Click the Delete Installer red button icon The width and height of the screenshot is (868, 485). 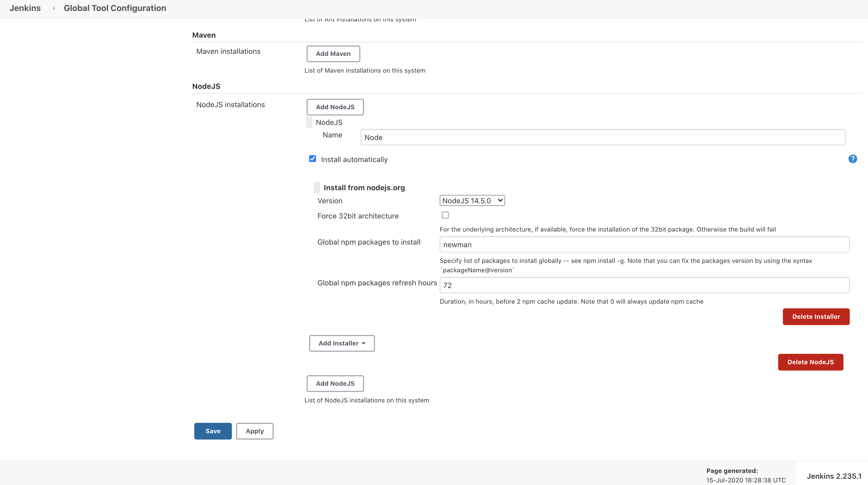816,316
